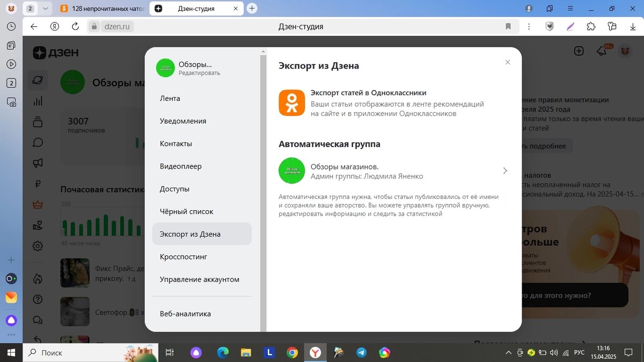Click channel avatar in dialog header
The image size is (644, 362).
coord(165,68)
